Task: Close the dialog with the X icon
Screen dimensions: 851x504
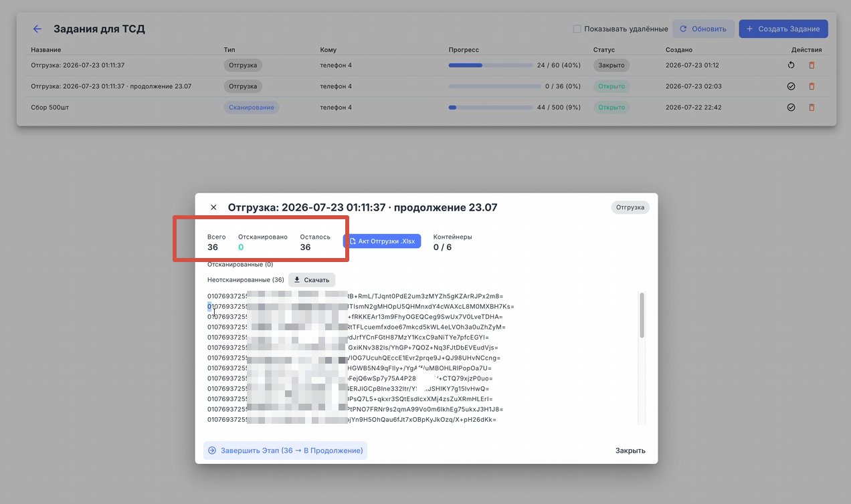Action: [213, 207]
